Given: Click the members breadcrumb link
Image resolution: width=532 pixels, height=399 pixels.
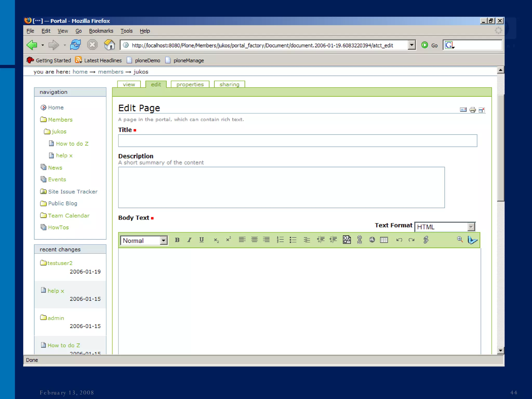Looking at the screenshot, I should pyautogui.click(x=111, y=72).
